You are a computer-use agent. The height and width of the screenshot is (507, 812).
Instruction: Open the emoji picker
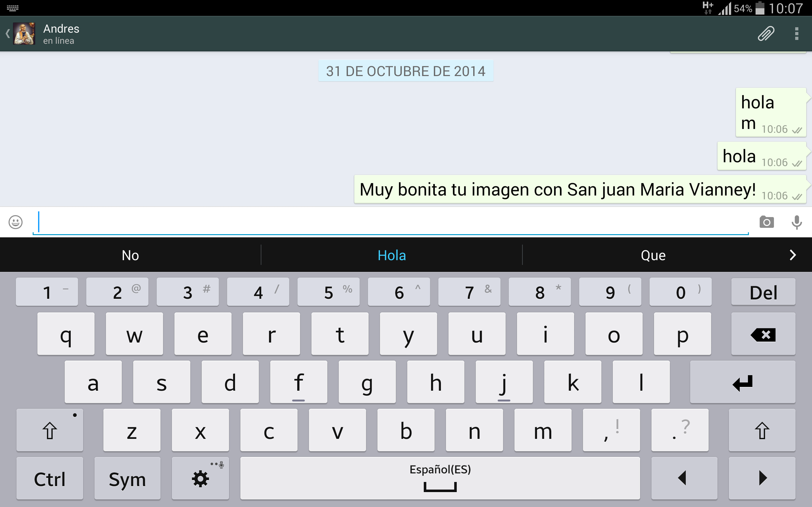(x=16, y=222)
